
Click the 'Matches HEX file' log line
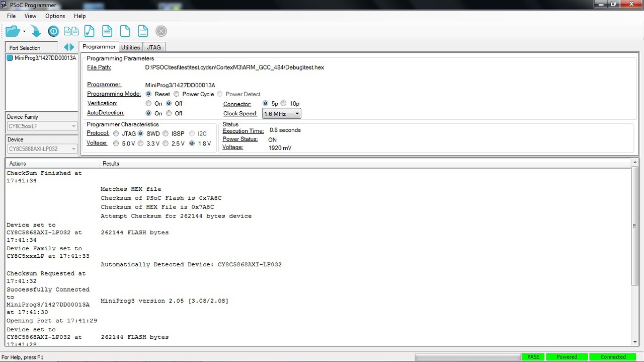[131, 189]
